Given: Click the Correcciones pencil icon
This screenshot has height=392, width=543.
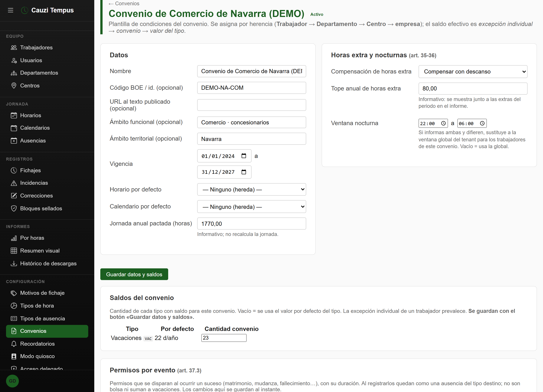Looking at the screenshot, I should coord(14,195).
